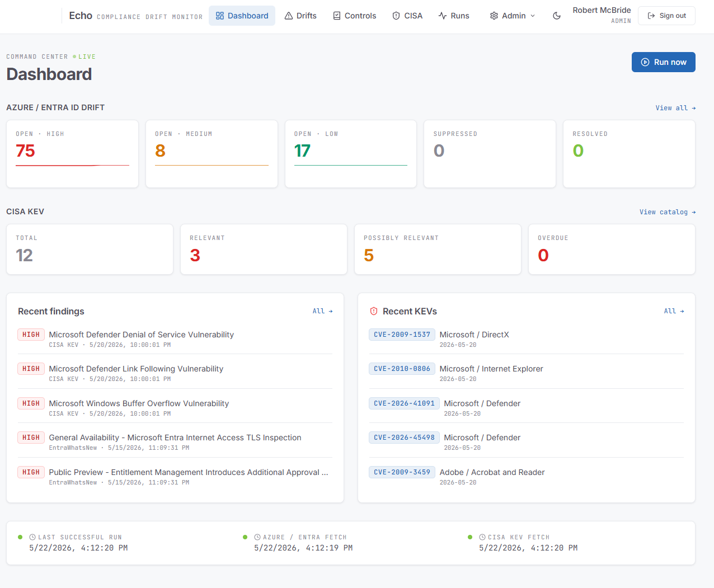
Task: Open Entitlement Management Public Preview finding
Action: tap(175, 477)
